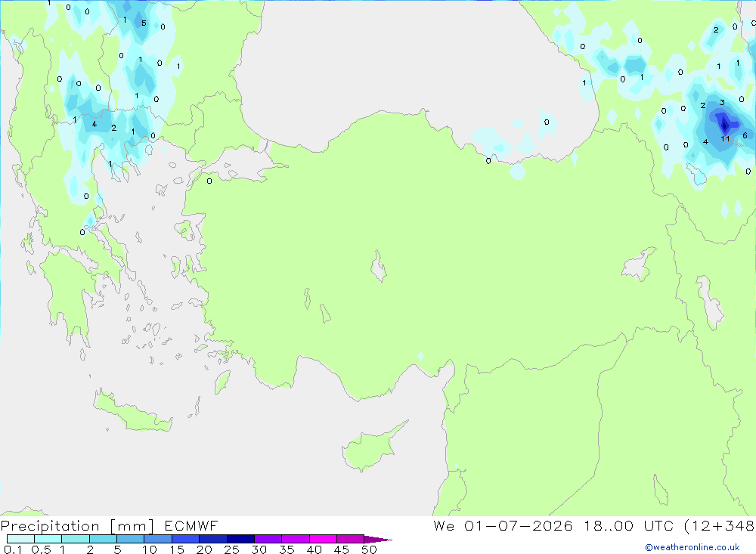The height and width of the screenshot is (554, 756).
Task: Click the '25' legend scale label
Action: coord(231,549)
